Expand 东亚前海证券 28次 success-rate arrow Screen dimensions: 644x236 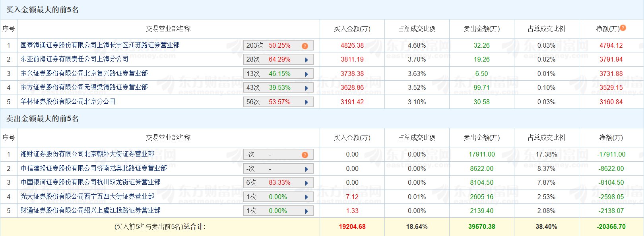306,60
